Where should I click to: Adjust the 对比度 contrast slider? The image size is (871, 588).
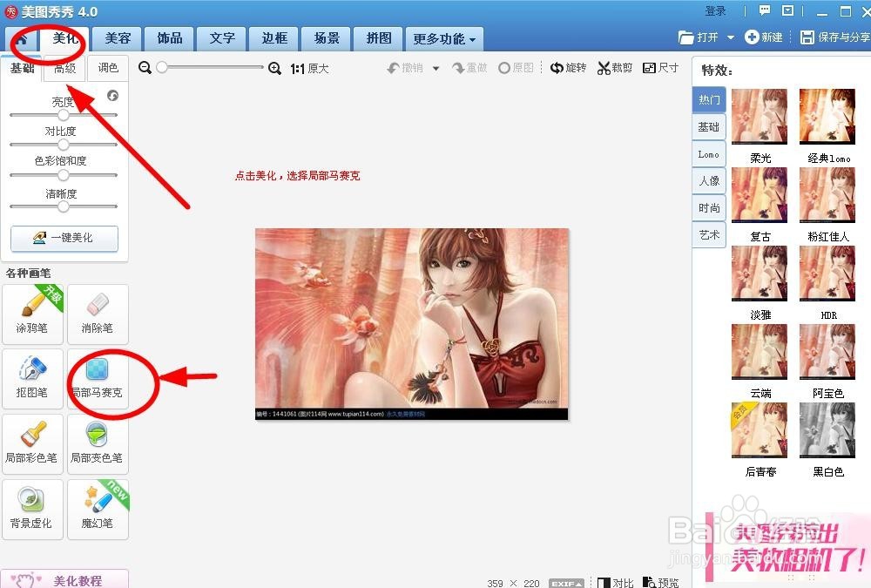coord(64,145)
